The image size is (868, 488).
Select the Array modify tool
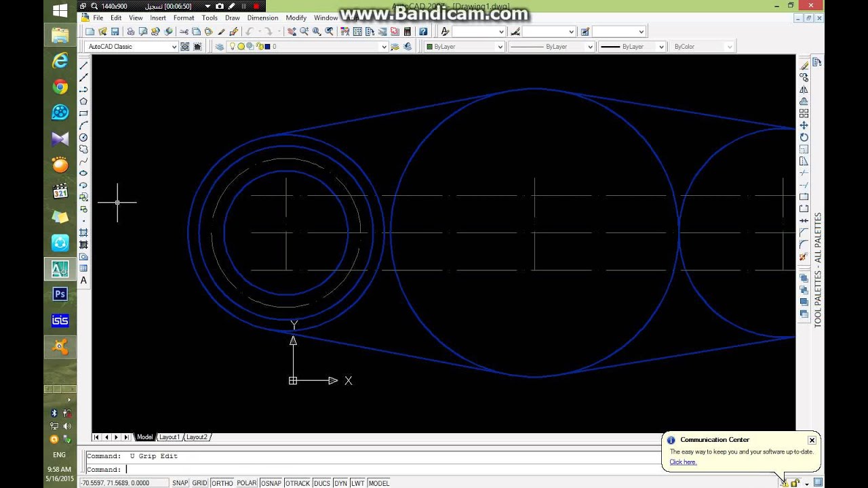(804, 113)
